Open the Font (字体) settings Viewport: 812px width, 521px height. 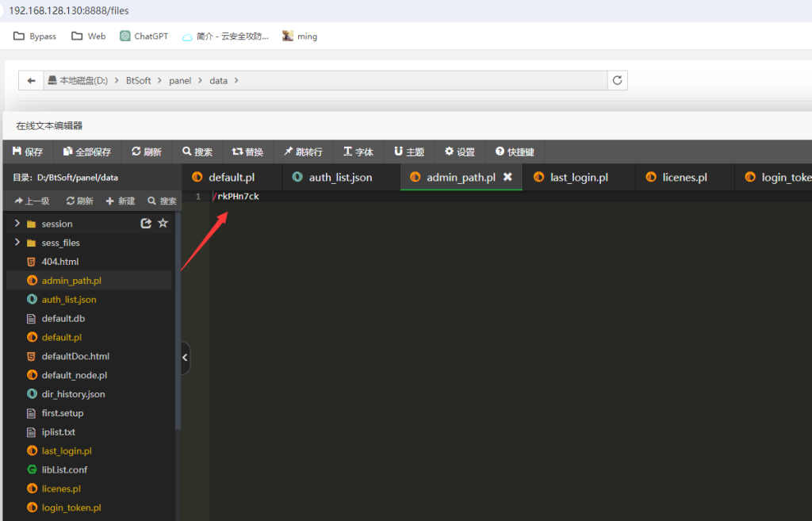[358, 151]
